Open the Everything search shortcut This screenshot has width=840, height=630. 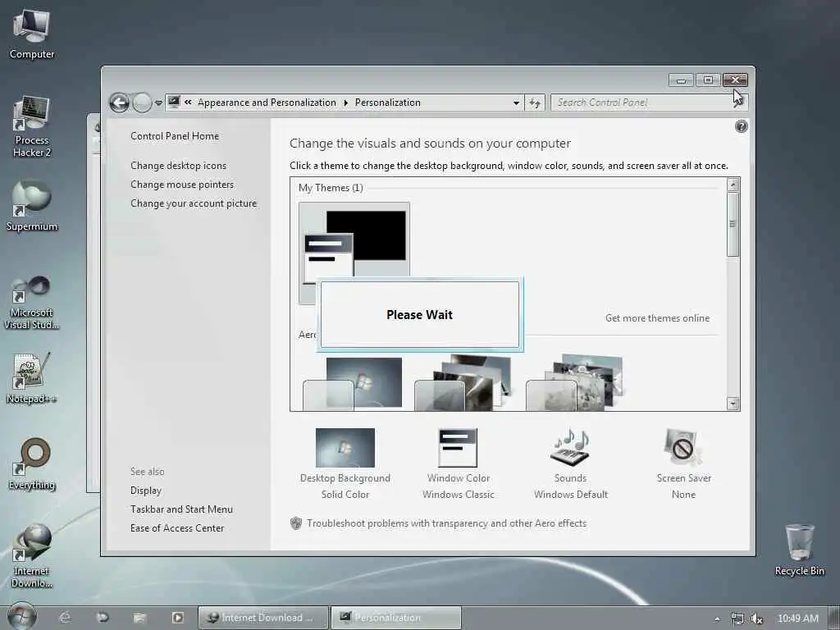tap(32, 464)
